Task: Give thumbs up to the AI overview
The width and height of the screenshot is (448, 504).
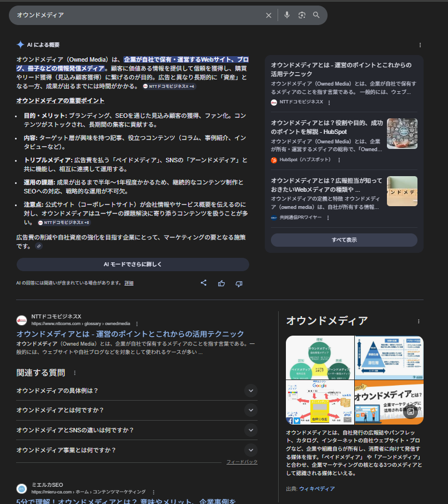Action: click(222, 283)
